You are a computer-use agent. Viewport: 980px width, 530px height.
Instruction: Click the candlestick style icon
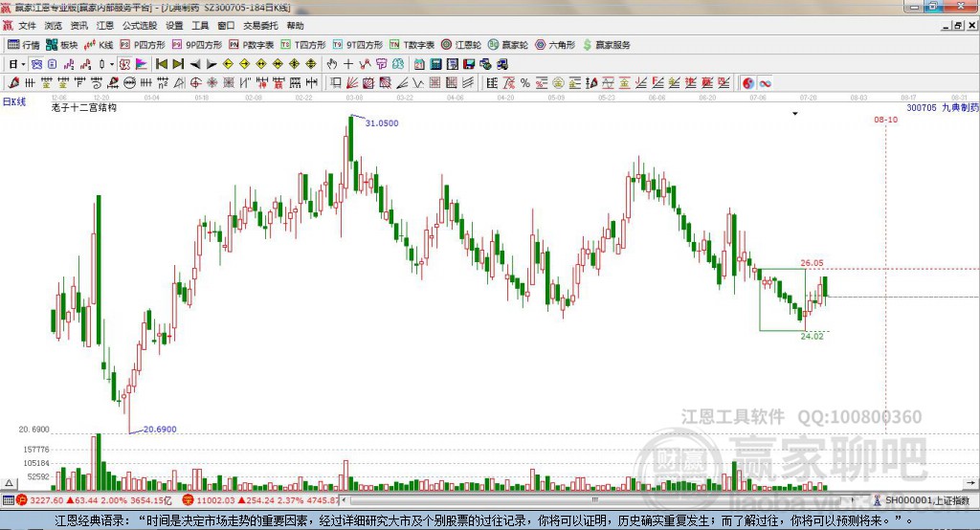[101, 64]
